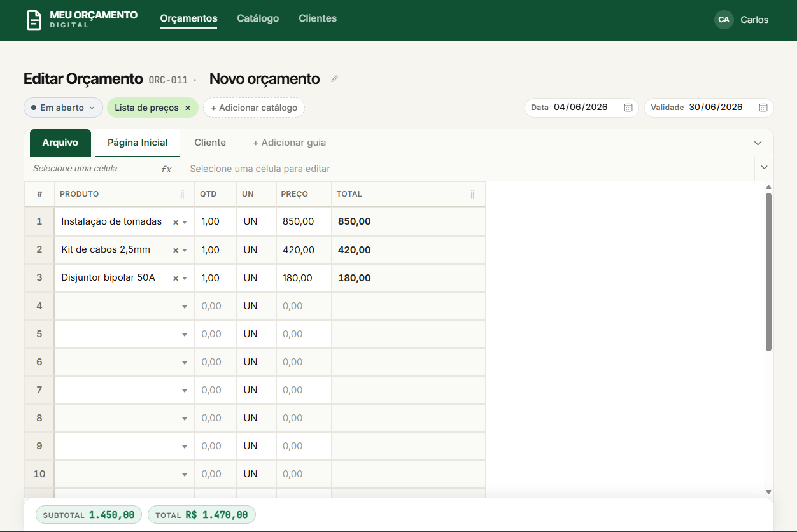
Task: Click the vertical scrollbar thumb
Action: (768, 272)
